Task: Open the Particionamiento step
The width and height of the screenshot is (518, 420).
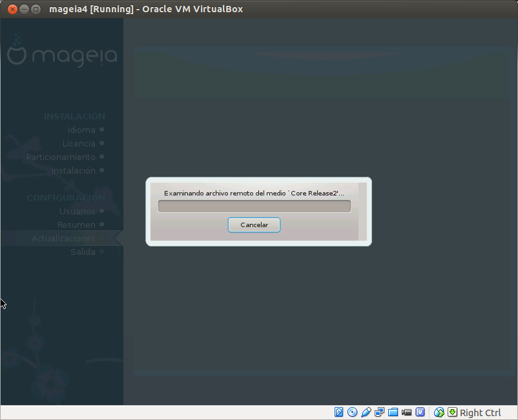Action: coord(61,157)
